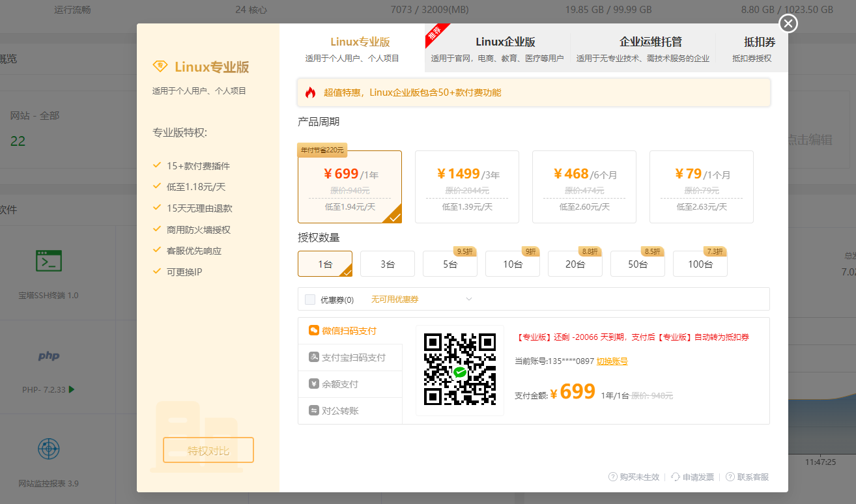Viewport: 856px width, 504px height.
Task: Open the 抵扣券 tab
Action: tap(752, 48)
